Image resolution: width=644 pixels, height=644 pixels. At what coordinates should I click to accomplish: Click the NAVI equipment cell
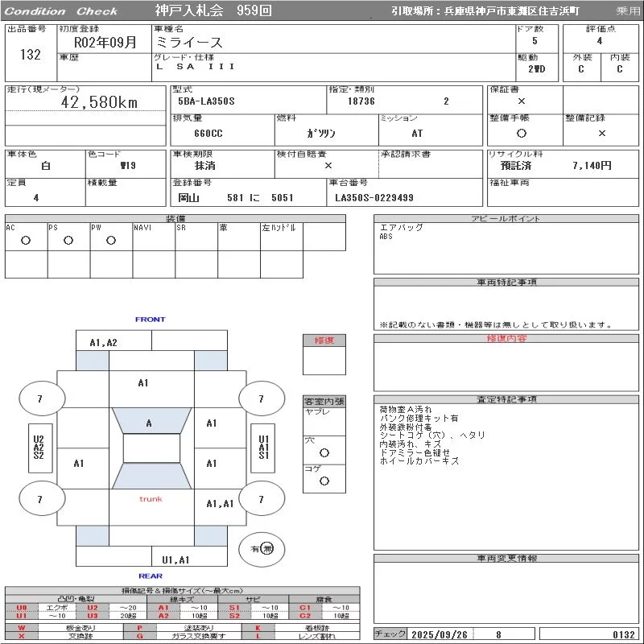154,237
